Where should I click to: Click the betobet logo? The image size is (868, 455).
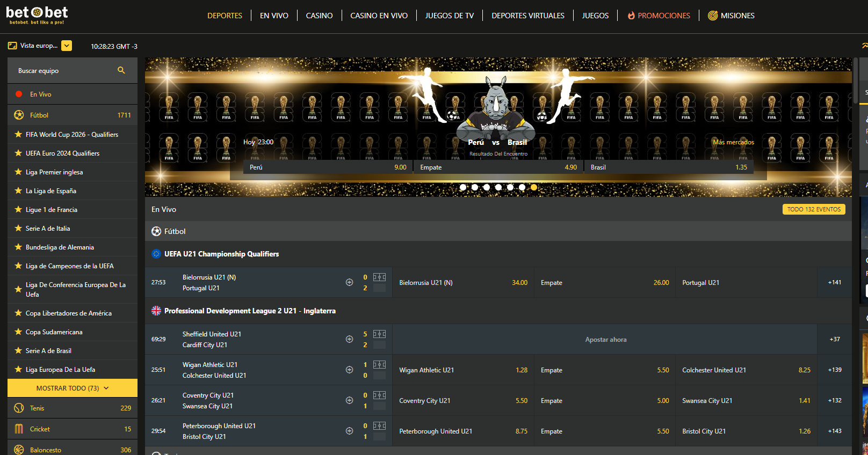(37, 14)
